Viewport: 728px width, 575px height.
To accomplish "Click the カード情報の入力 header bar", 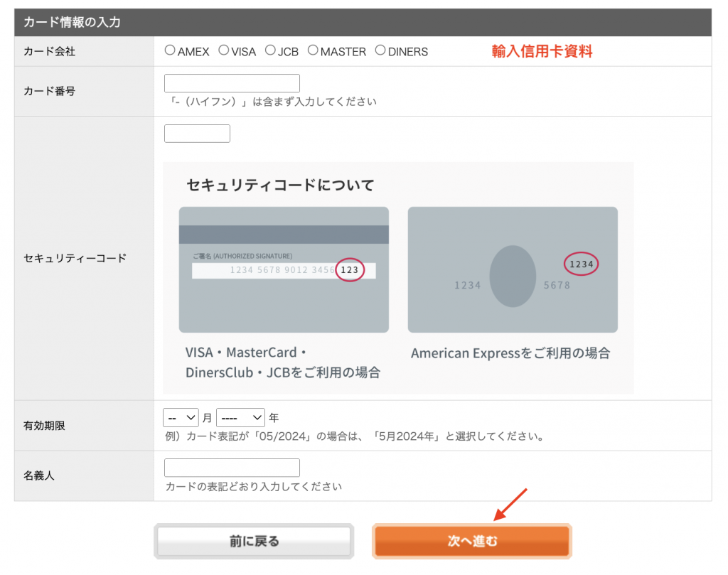I will pos(363,22).
